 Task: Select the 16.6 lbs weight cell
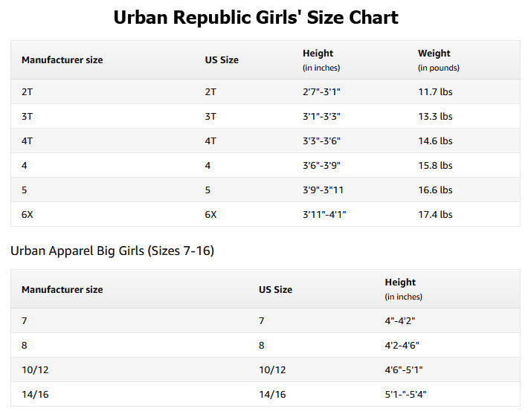(435, 190)
